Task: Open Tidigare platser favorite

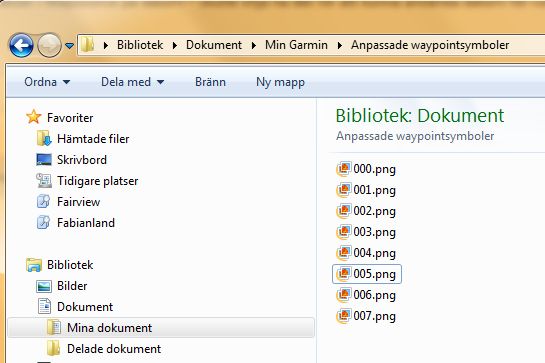Action: coord(98,181)
